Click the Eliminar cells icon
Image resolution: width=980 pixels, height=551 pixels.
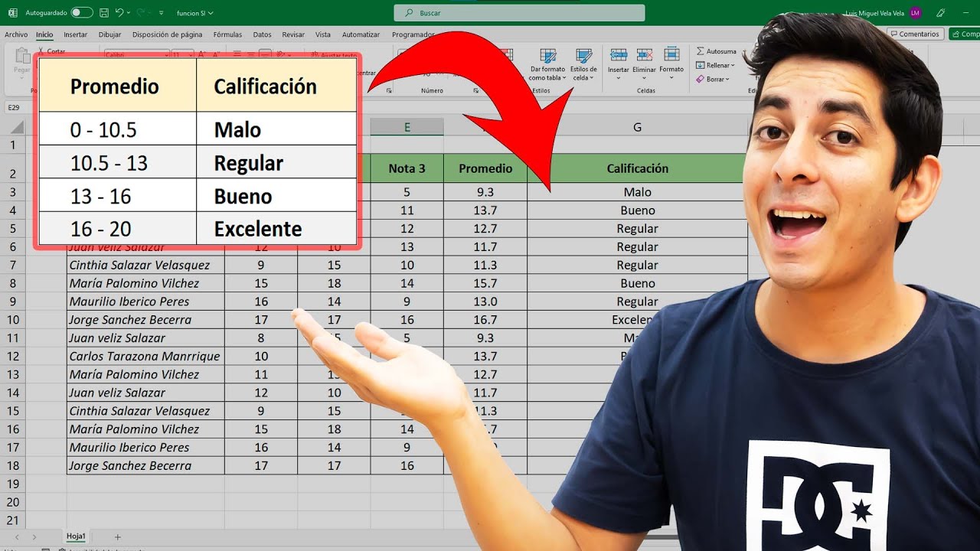[x=645, y=55]
